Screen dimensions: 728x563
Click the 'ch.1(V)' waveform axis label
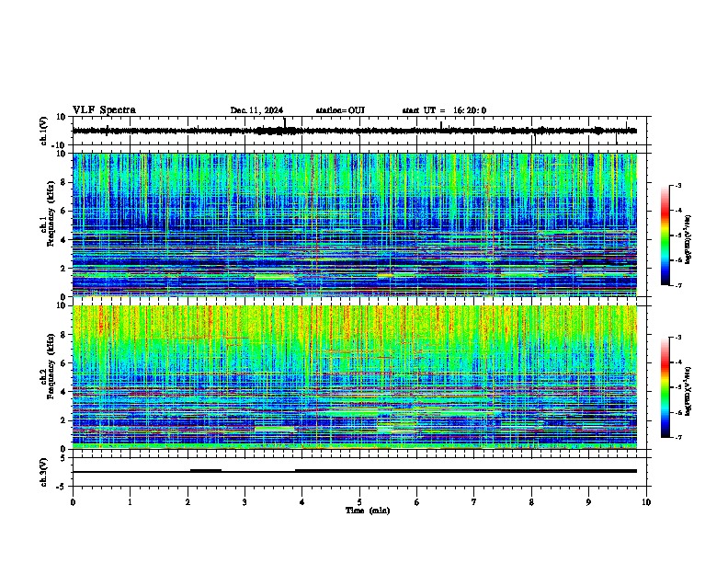43,131
